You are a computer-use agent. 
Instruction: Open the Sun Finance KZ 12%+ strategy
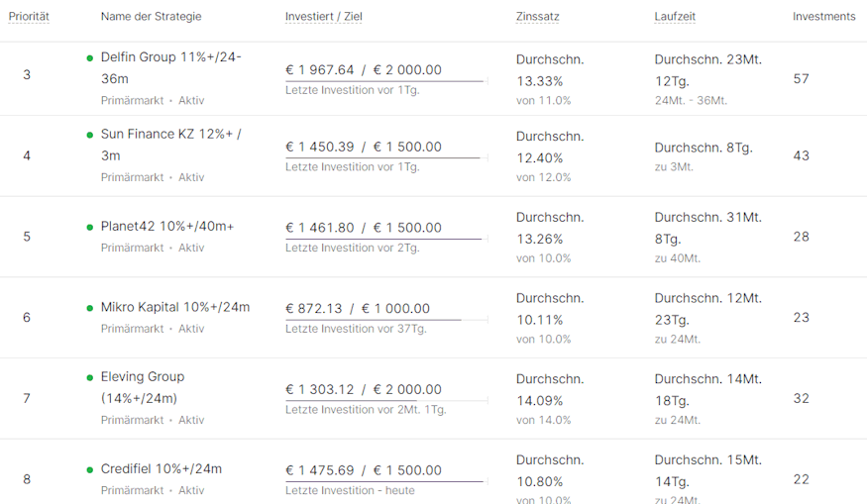point(170,145)
